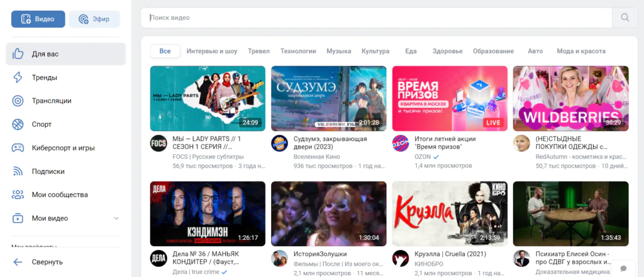Click the Трансляции target icon

click(18, 101)
